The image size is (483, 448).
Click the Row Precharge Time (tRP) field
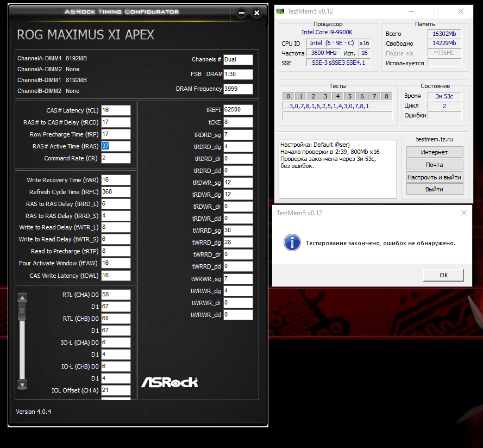[116, 134]
